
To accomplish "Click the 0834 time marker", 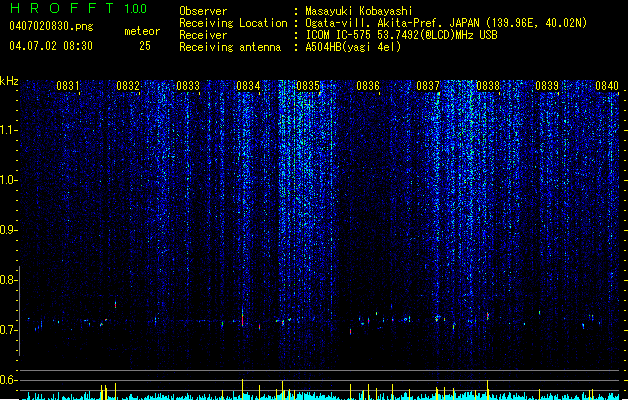I will (248, 86).
